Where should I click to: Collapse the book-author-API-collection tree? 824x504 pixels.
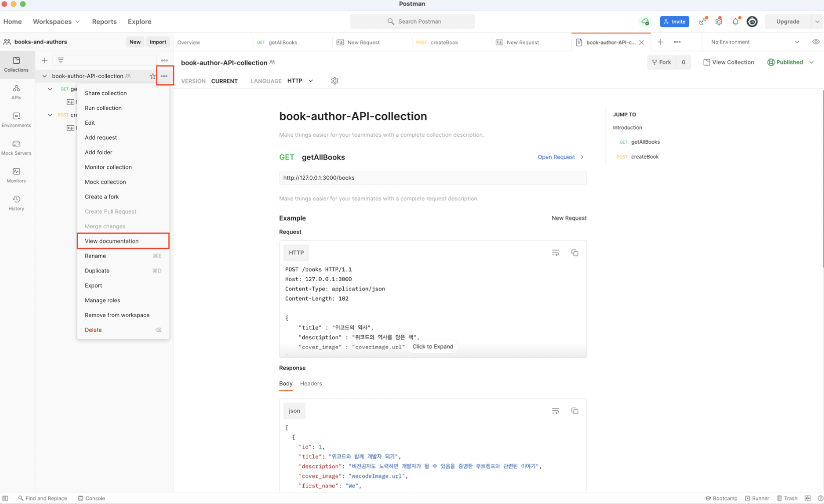(x=45, y=76)
